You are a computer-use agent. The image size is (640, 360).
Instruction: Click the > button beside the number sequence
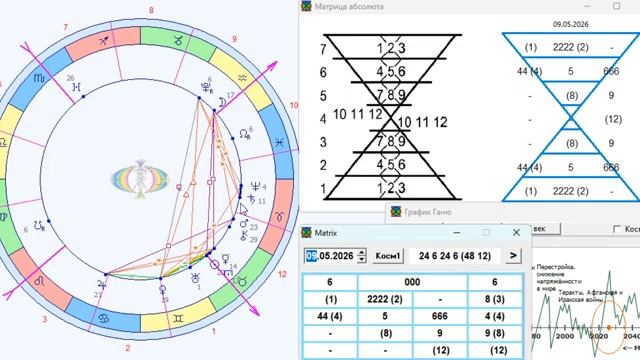click(513, 256)
